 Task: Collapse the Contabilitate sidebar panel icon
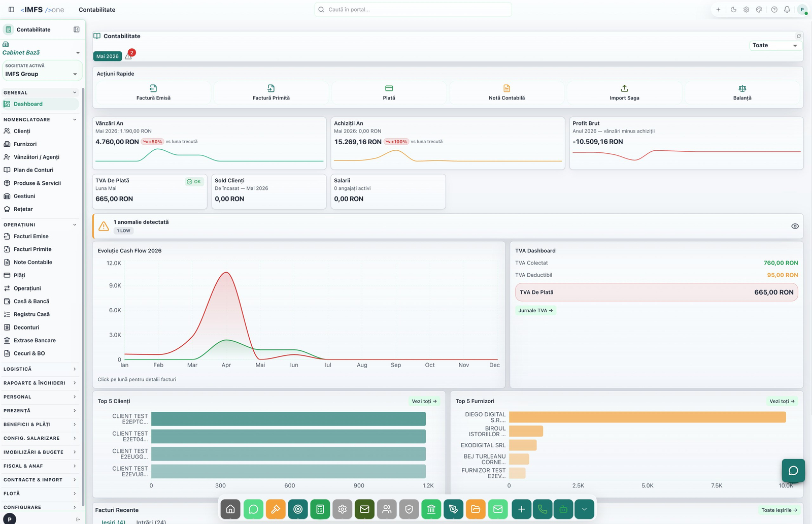[77, 29]
